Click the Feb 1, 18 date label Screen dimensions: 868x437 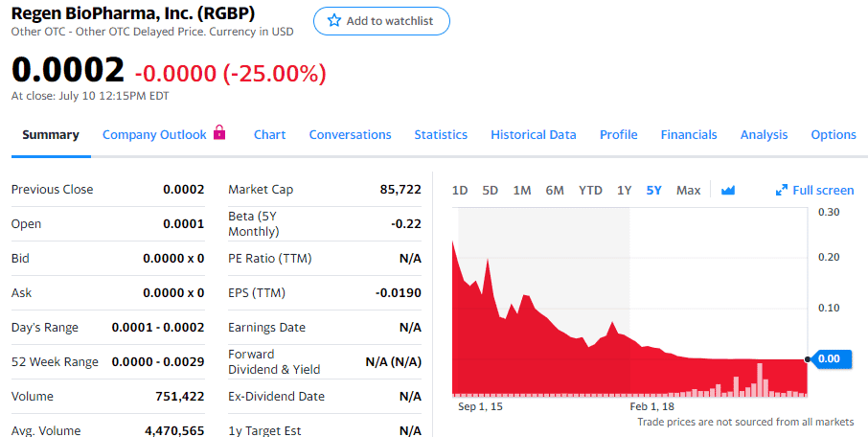[x=651, y=406]
